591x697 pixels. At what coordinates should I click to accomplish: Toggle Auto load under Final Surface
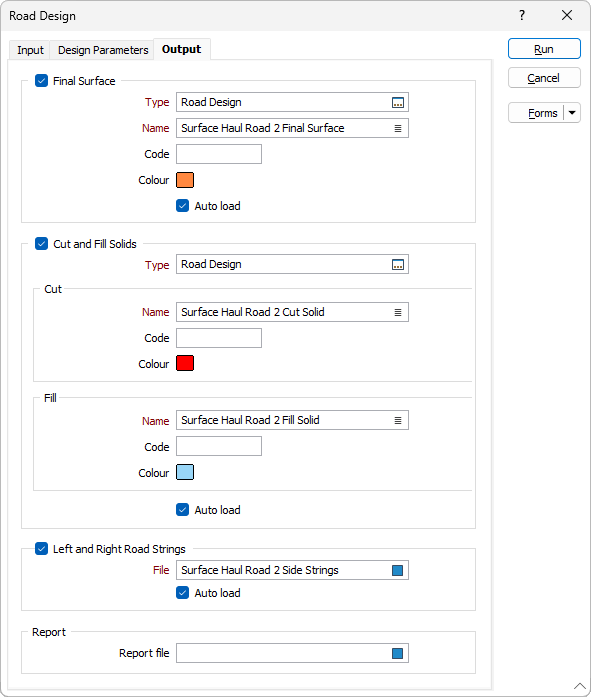(183, 206)
